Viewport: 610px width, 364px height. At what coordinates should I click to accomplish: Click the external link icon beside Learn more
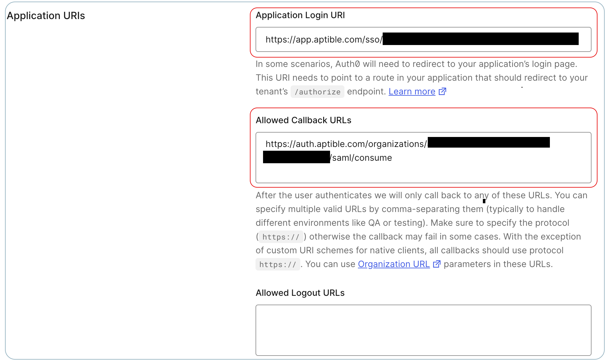pos(442,91)
